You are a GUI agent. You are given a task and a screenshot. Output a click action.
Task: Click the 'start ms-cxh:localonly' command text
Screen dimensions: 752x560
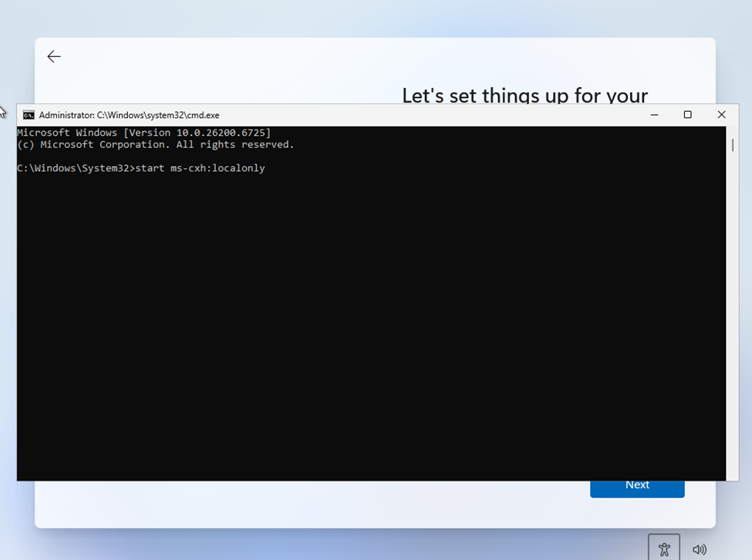pos(200,168)
